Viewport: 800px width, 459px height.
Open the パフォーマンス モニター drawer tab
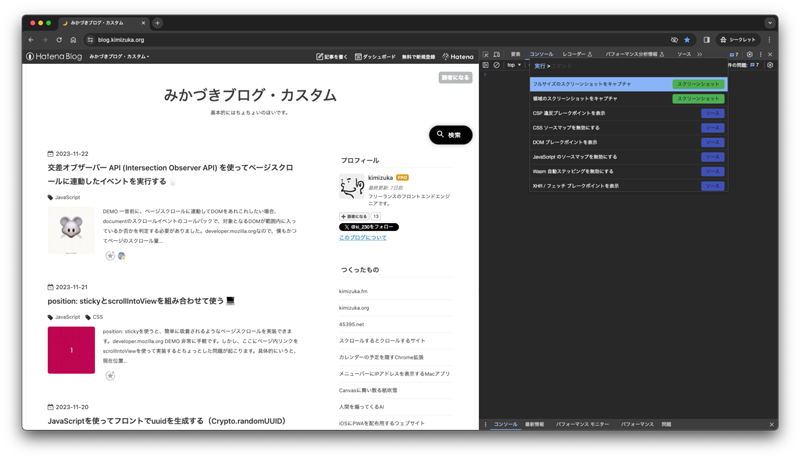pos(583,424)
